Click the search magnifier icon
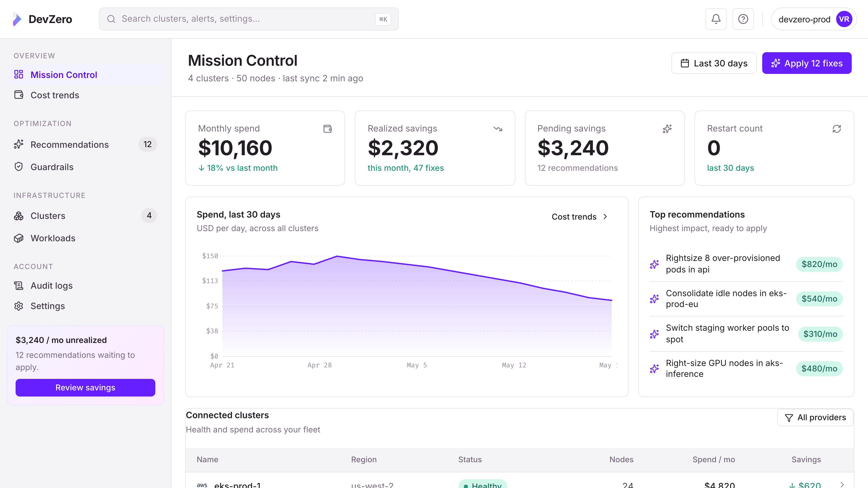Viewport: 868px width, 488px height. pyautogui.click(x=111, y=19)
